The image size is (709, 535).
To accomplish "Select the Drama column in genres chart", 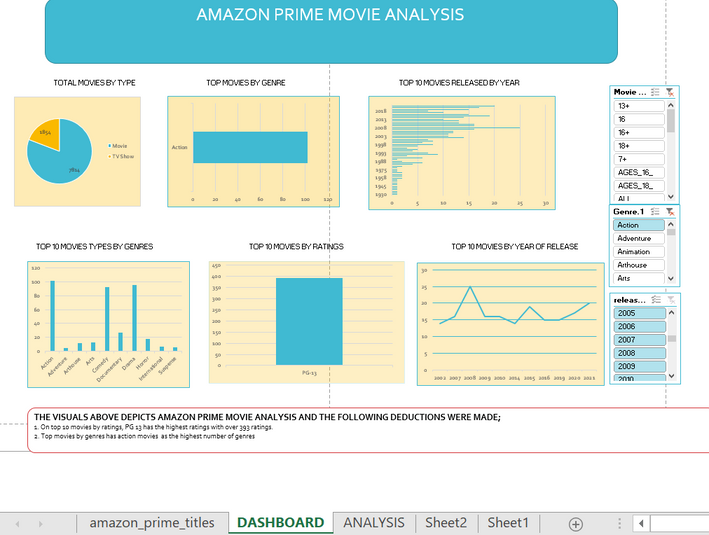I will [x=134, y=318].
